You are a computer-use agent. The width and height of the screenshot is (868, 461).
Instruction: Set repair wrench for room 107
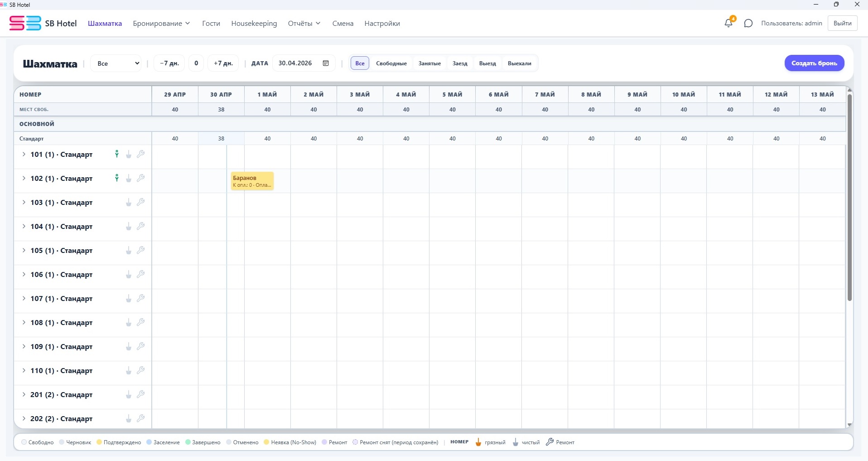tap(141, 298)
